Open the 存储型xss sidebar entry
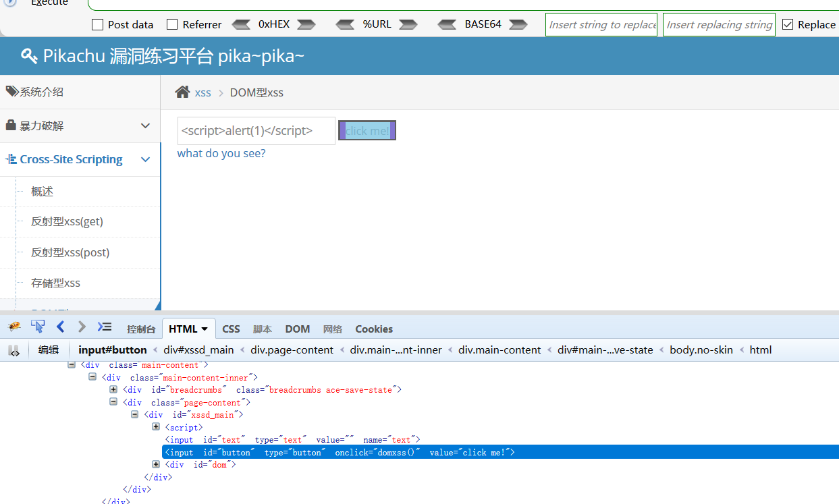This screenshot has width=839, height=504. pos(80,283)
